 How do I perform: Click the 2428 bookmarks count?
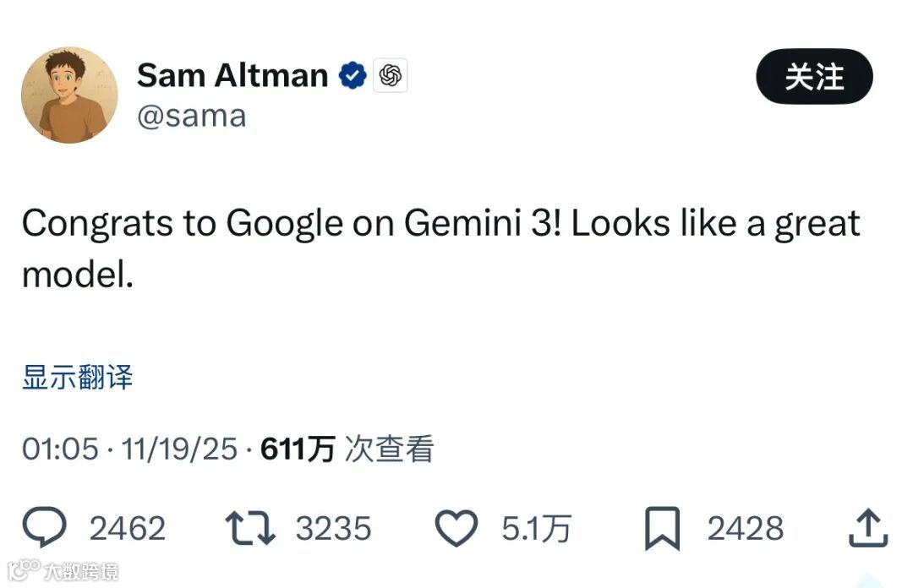pyautogui.click(x=745, y=529)
